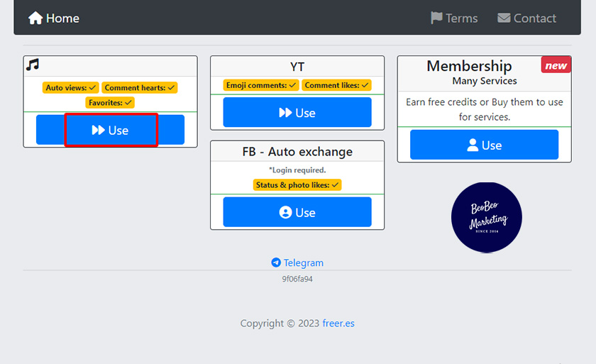Click the Terms flag icon
596x364 pixels.
[x=437, y=18]
